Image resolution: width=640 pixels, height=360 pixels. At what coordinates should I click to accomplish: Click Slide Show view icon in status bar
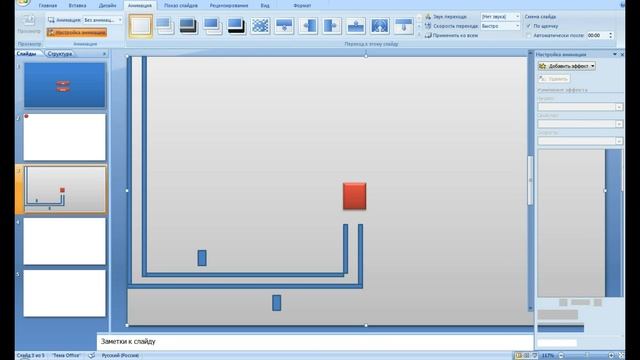coord(535,356)
